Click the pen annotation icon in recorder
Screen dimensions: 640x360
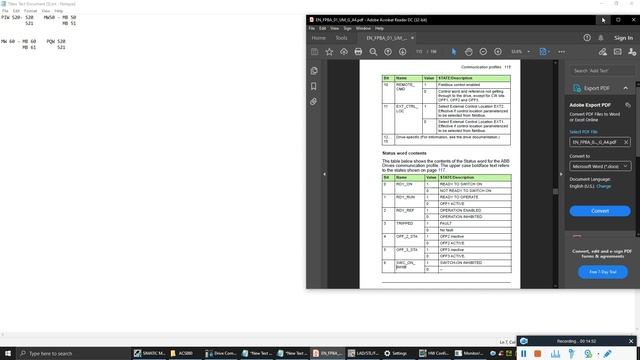(607, 354)
